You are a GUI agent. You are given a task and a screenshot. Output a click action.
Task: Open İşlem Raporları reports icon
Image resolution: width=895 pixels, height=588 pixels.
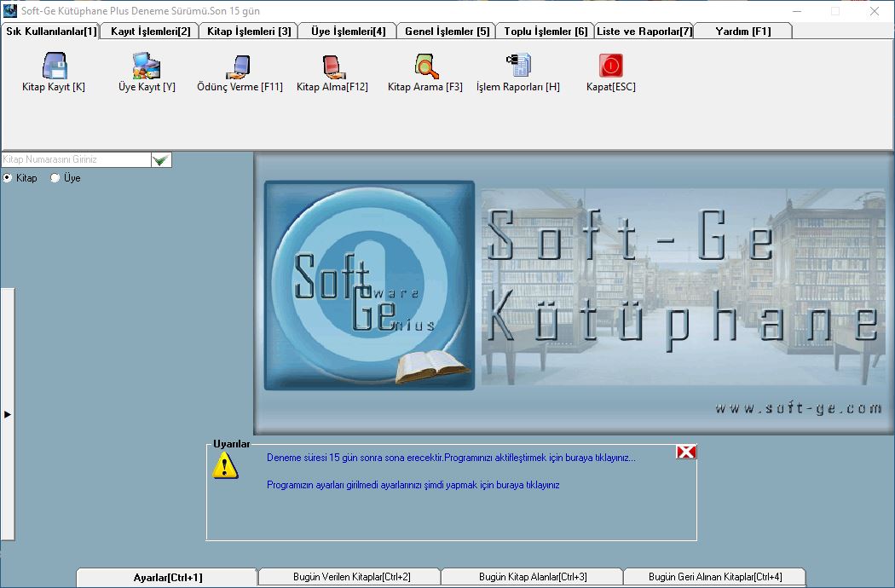[x=518, y=66]
